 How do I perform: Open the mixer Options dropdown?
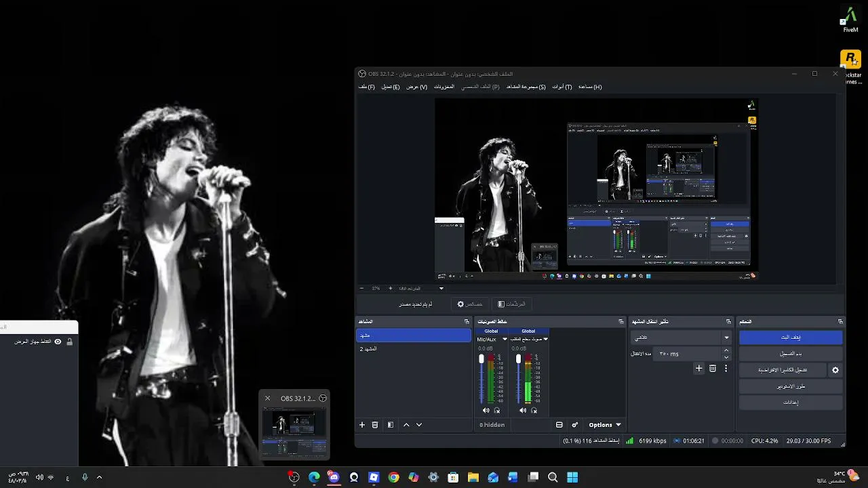[x=605, y=425]
